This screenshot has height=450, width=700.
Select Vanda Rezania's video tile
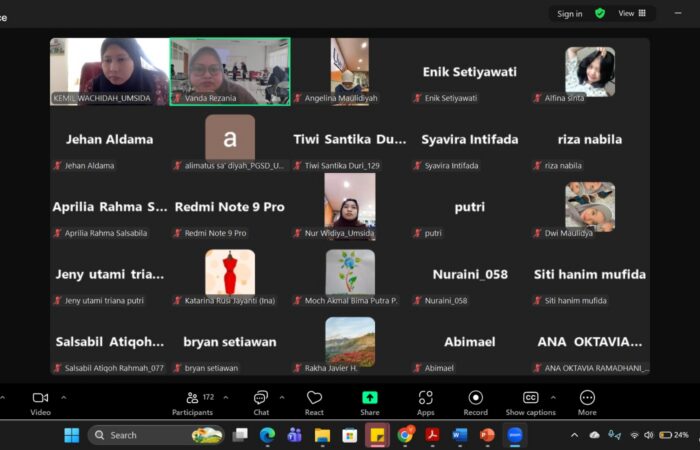230,70
